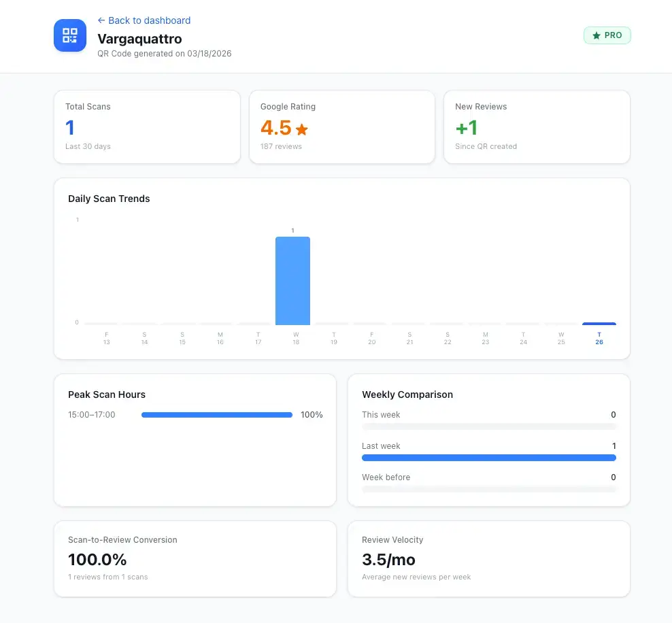Viewport: 672px width, 623px height.
Task: Click the Scan-to-Review Conversion 100.0% value
Action: [x=97, y=560]
